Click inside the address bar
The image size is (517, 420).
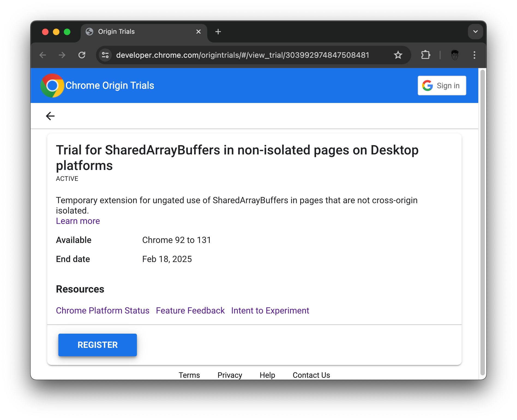click(x=243, y=55)
